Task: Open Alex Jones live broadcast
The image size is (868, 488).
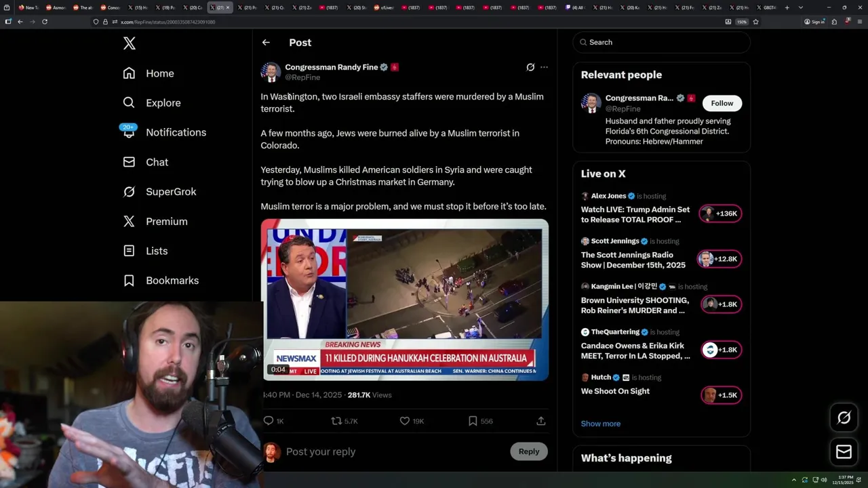Action: [635, 215]
